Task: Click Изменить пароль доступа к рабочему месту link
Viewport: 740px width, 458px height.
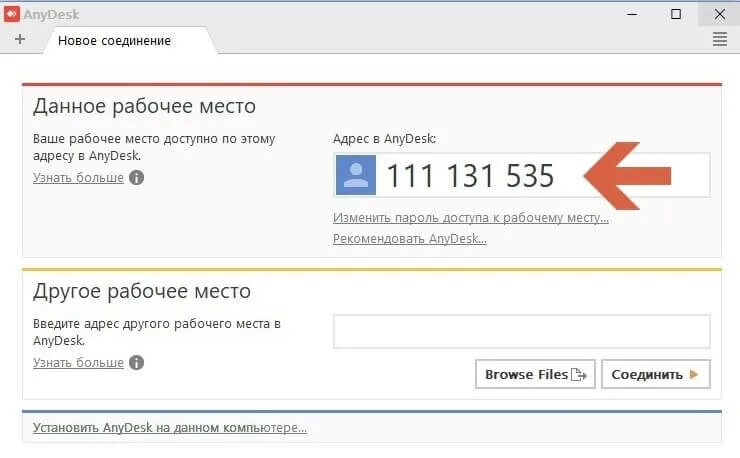Action: (471, 218)
